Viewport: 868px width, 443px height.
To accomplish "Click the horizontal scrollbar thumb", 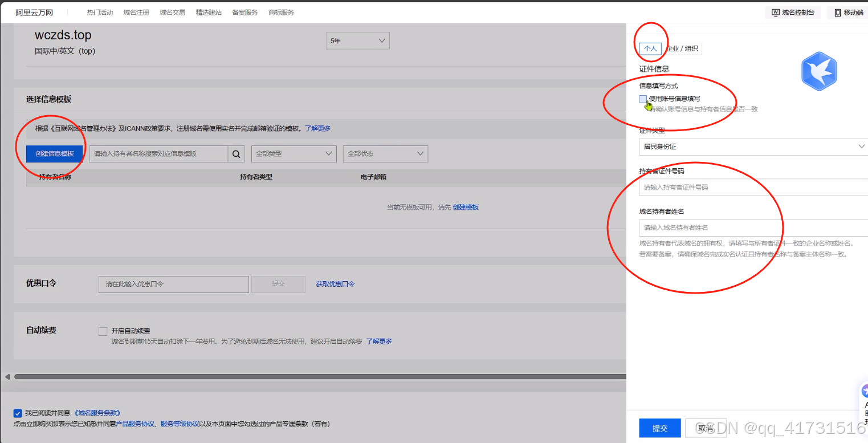I will 319,376.
